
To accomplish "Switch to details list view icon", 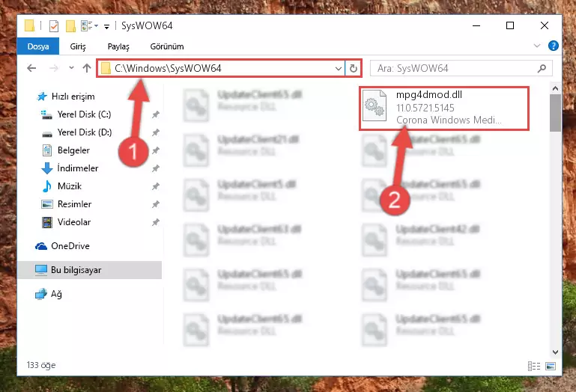I will coord(534,366).
